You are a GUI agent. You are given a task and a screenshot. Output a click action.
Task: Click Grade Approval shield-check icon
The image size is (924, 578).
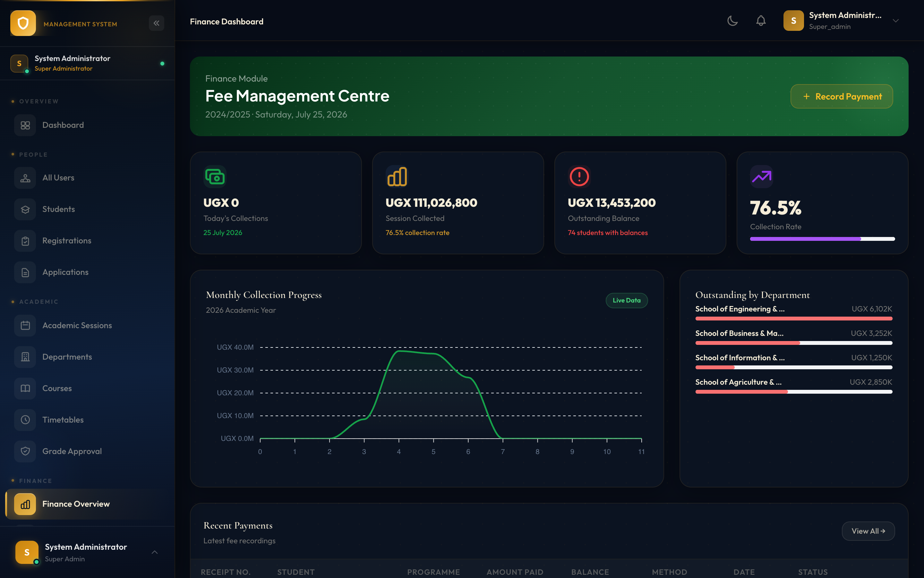[x=25, y=451]
